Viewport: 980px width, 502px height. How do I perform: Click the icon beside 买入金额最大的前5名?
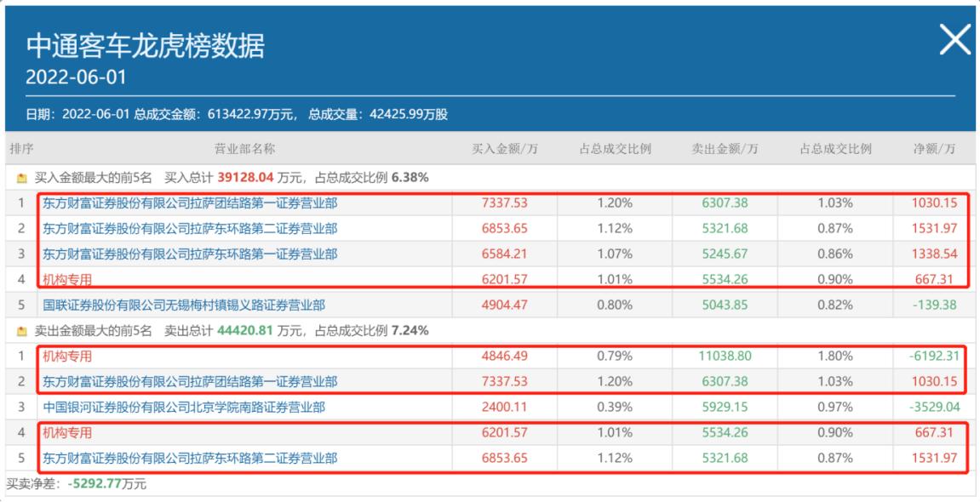click(x=22, y=179)
